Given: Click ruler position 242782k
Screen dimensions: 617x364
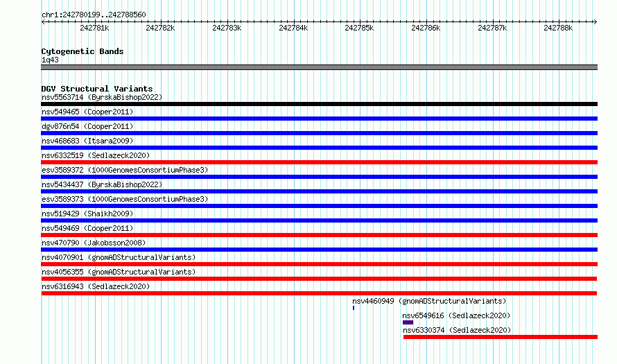Looking at the screenshot, I should tap(160, 28).
